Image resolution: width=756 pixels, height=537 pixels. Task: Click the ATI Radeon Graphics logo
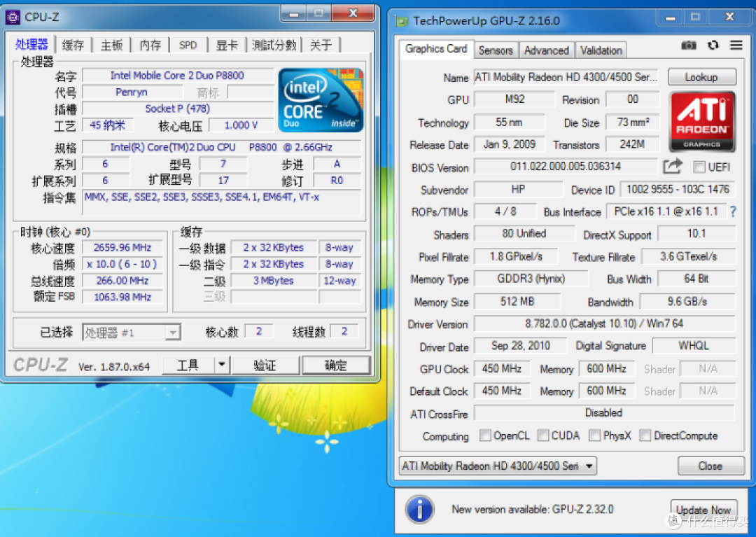tap(703, 122)
